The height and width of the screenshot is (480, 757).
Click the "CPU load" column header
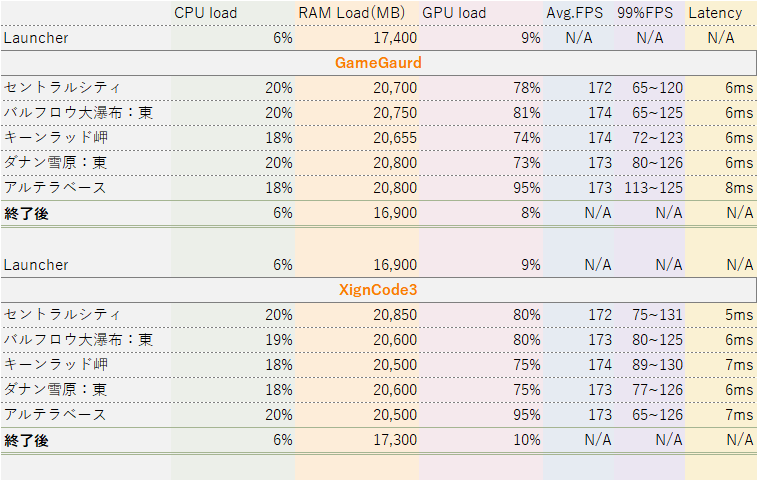(x=205, y=13)
